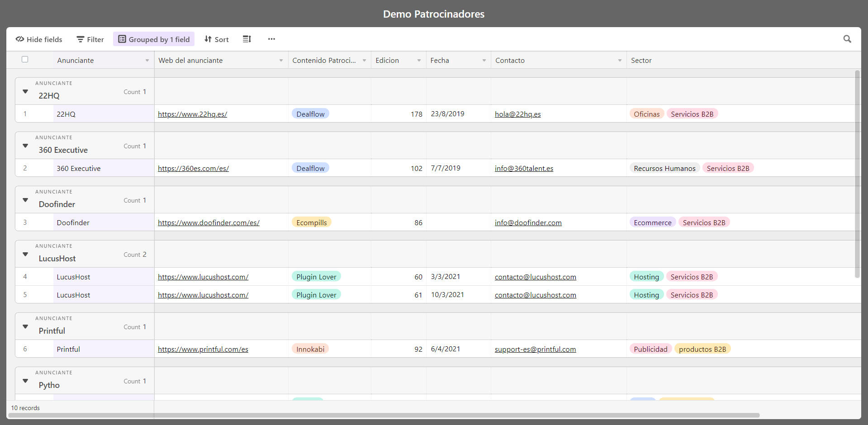This screenshot has width=868, height=425.
Task: Select the 22HQ cell in row 1
Action: pos(104,114)
